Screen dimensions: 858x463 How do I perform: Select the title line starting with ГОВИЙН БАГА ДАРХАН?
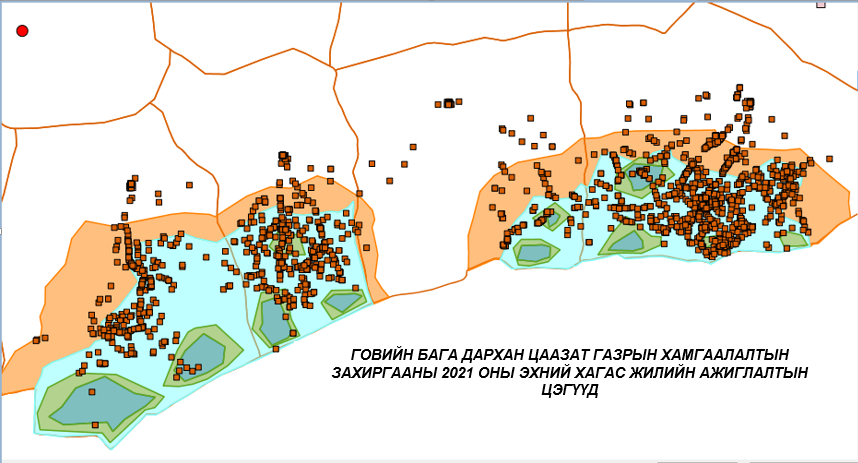[x=570, y=354]
